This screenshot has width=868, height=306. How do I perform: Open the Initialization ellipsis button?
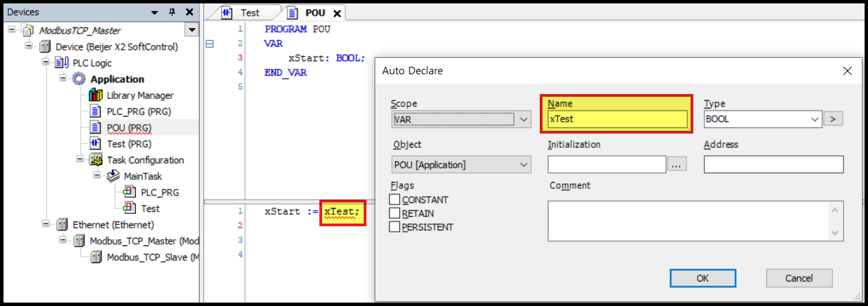(x=677, y=165)
